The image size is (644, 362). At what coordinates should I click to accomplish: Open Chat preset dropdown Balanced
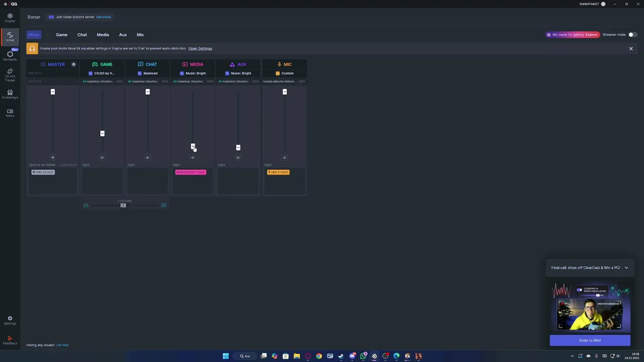pos(147,73)
